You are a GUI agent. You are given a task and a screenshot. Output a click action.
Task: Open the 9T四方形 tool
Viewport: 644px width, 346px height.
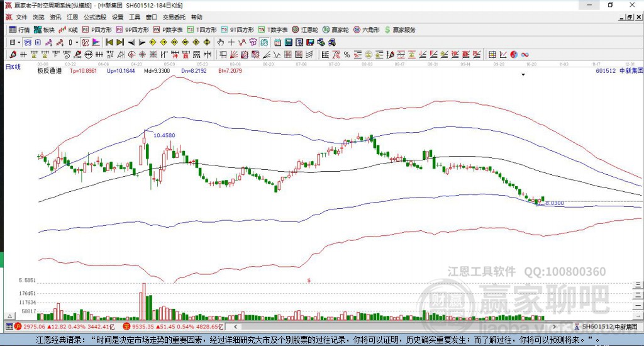pyautogui.click(x=237, y=30)
